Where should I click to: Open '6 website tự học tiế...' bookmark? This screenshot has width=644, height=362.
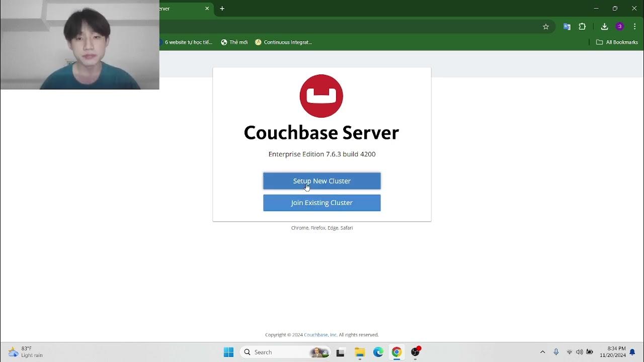(x=186, y=42)
